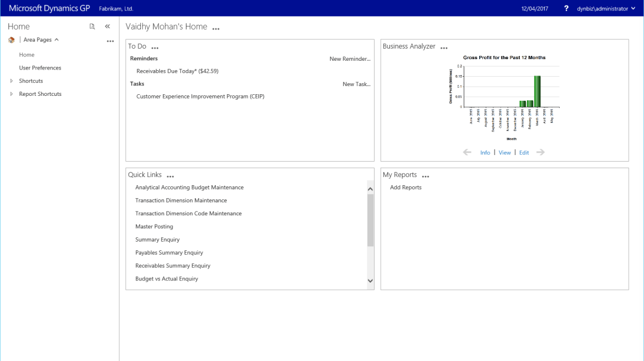644x361 pixels.
Task: Expand the Report Shortcuts tree node
Action: tap(12, 94)
